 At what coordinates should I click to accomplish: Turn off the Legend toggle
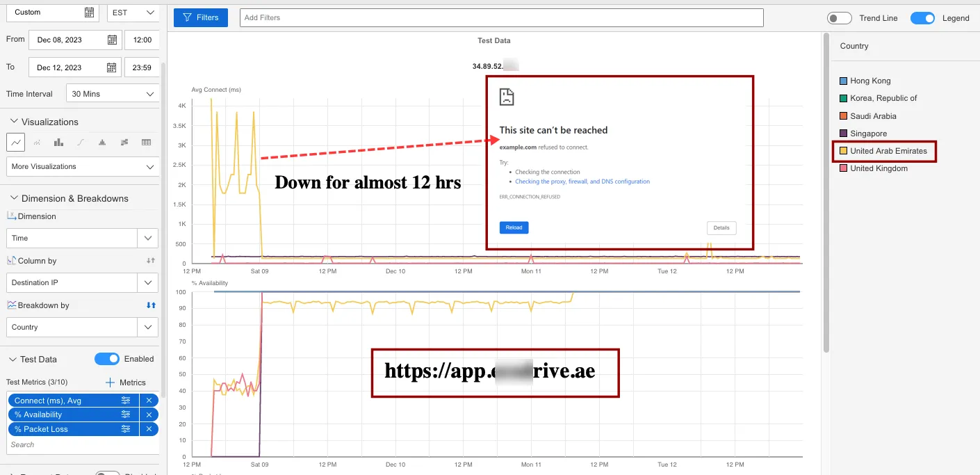coord(922,18)
